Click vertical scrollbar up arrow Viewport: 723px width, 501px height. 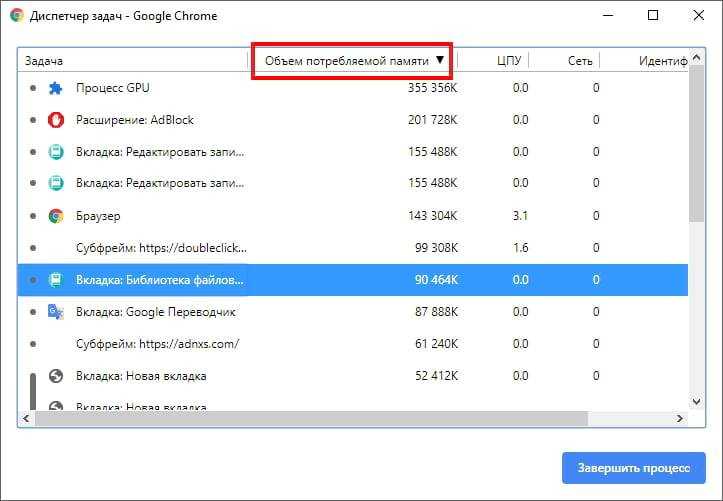point(697,58)
